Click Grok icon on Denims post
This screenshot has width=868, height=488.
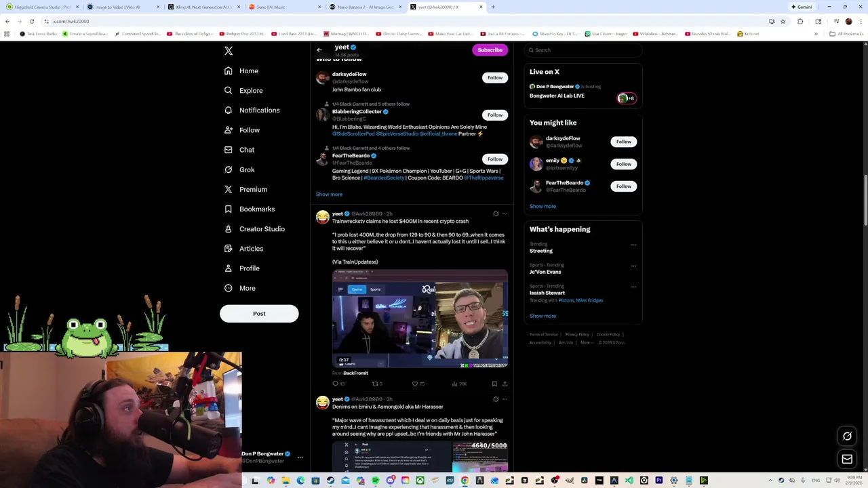coord(496,399)
